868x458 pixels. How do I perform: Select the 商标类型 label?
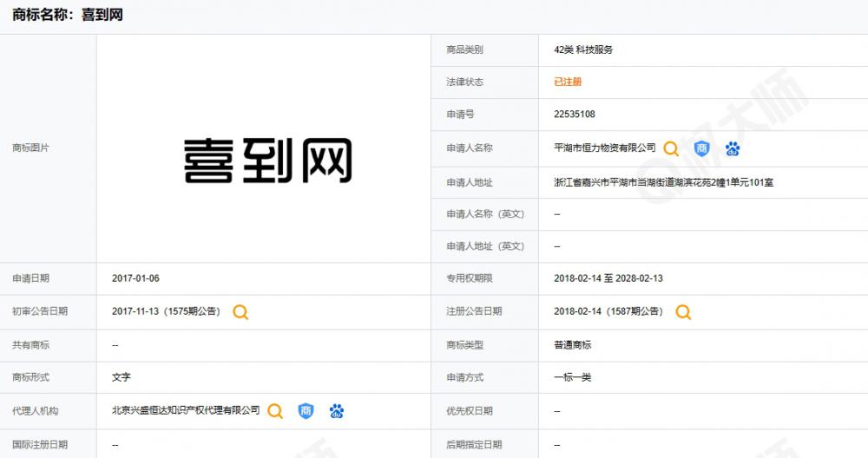click(x=464, y=345)
